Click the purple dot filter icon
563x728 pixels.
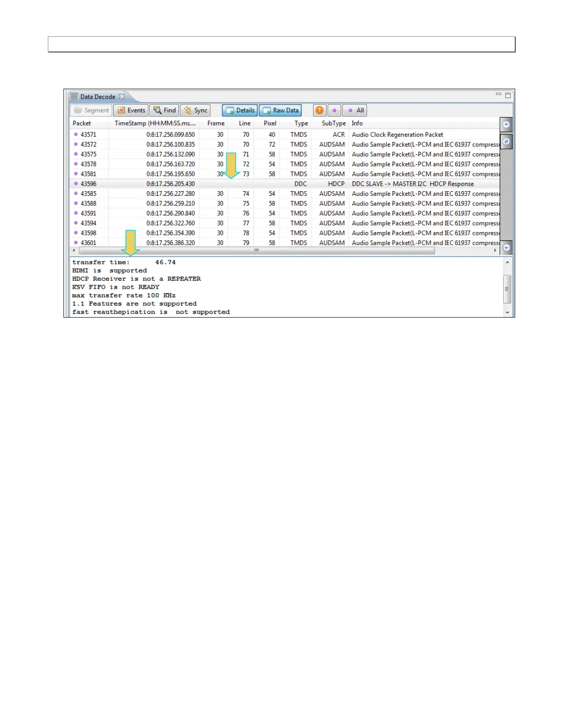(334, 110)
